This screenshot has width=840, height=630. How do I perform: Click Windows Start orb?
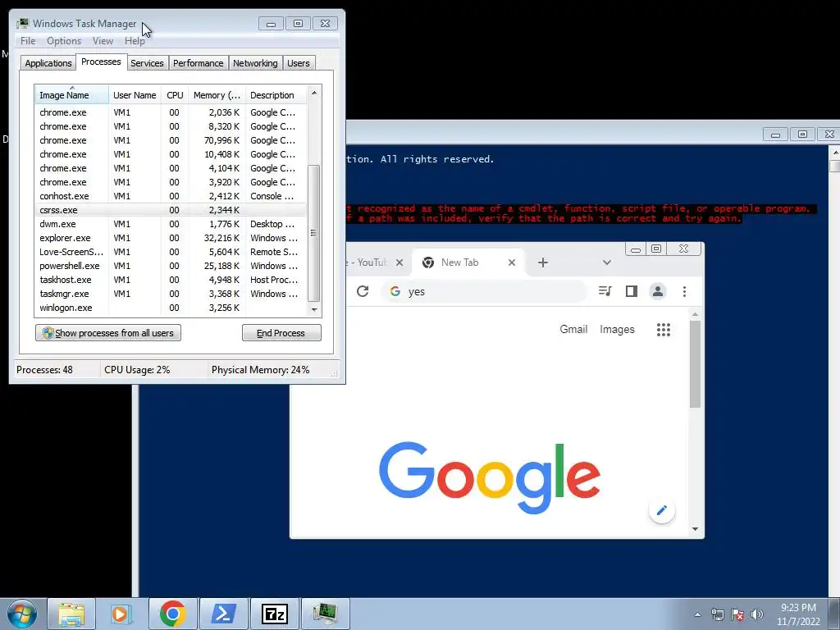tap(22, 614)
